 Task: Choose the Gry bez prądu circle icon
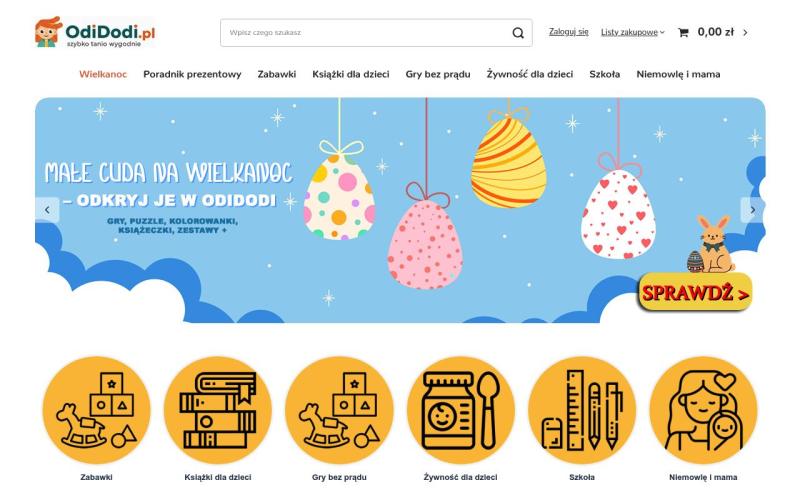(339, 410)
